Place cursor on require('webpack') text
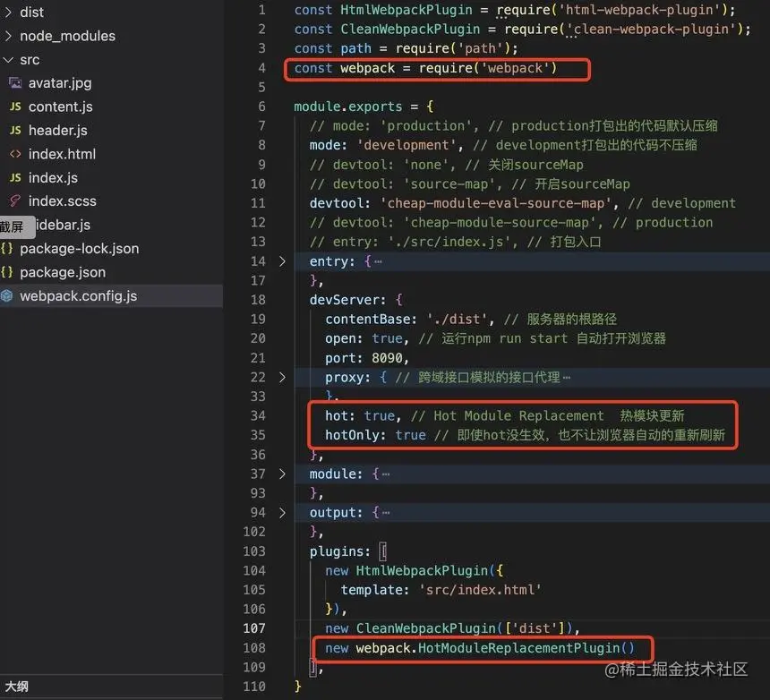The width and height of the screenshot is (770, 700). click(x=488, y=68)
